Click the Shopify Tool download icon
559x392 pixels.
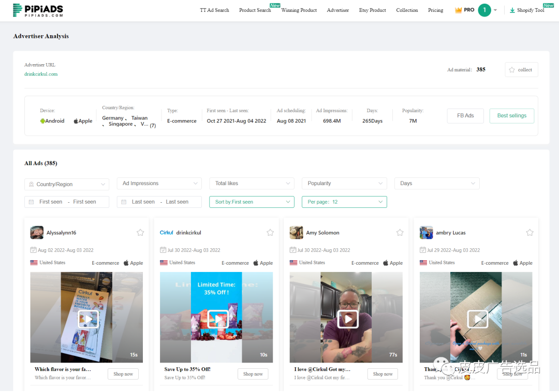point(512,10)
